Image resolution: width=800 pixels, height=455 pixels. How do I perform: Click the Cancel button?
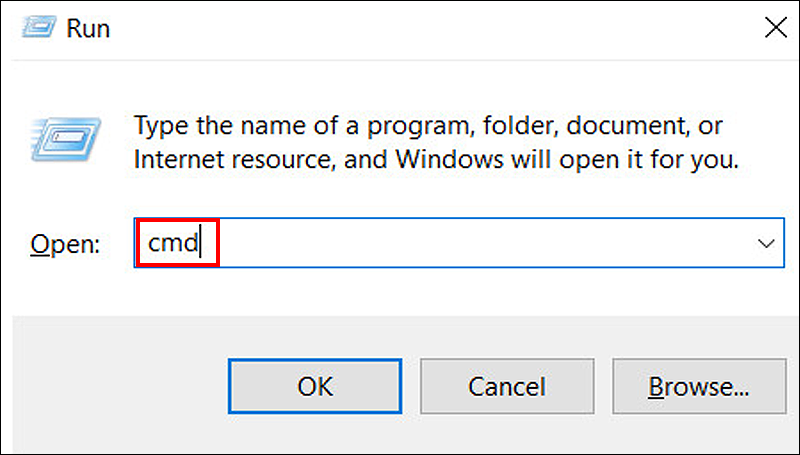pyautogui.click(x=507, y=386)
